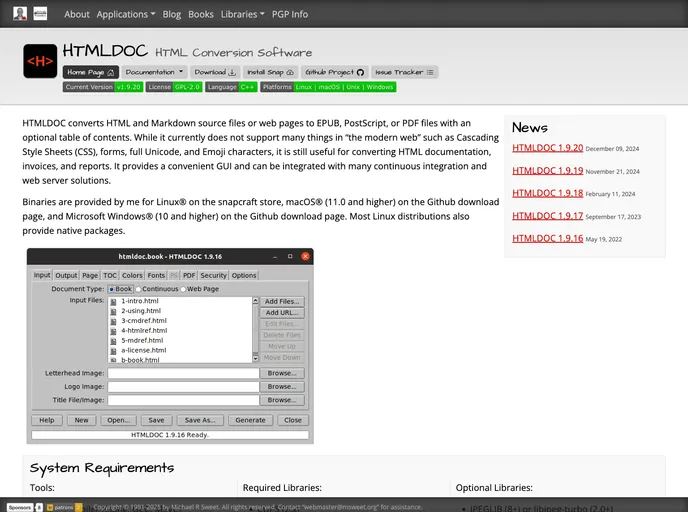Select 2-using.html in the input files list
This screenshot has width=688, height=512.
coord(141,311)
